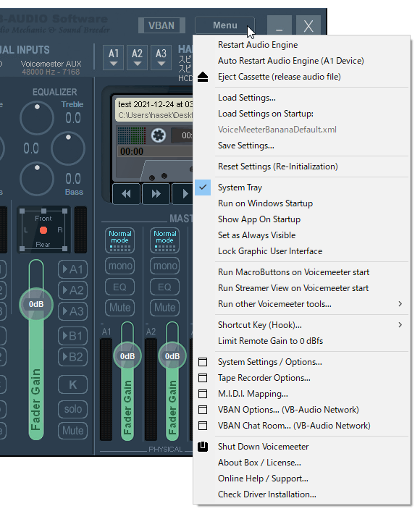
Task: Choose Save Settings... from the menu
Action: pyautogui.click(x=301, y=146)
